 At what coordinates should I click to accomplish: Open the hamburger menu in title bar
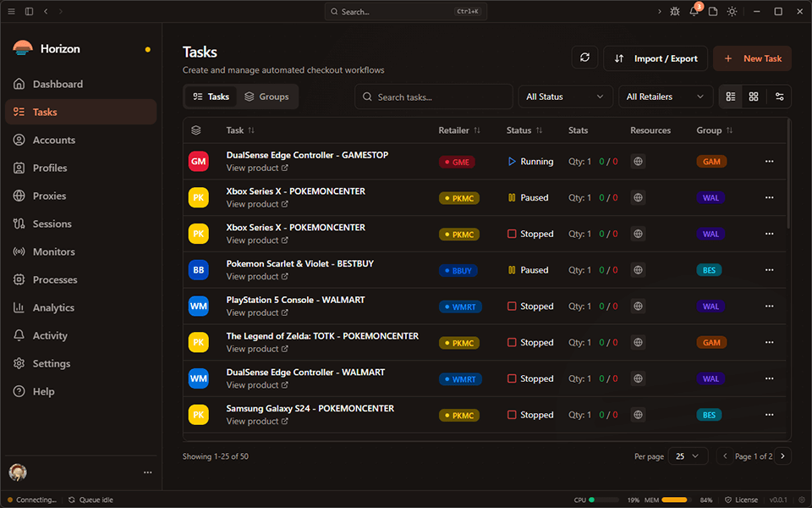click(11, 11)
